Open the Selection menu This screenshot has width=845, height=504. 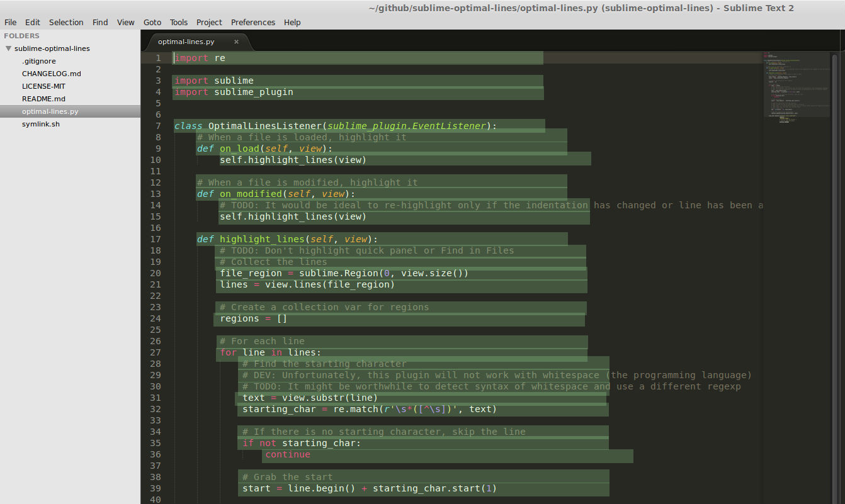pos(66,22)
